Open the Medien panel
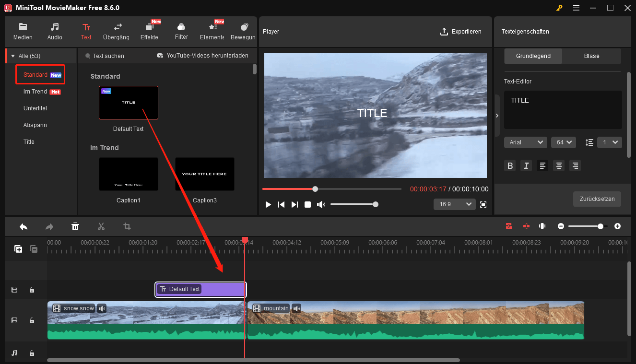Screen dimensions: 636x364 click(23, 31)
